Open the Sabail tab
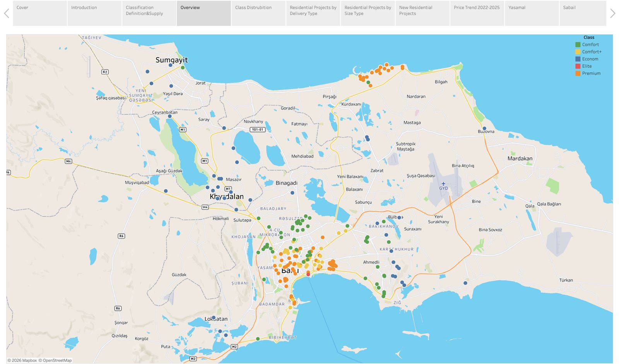The image size is (619, 364). tap(583, 13)
